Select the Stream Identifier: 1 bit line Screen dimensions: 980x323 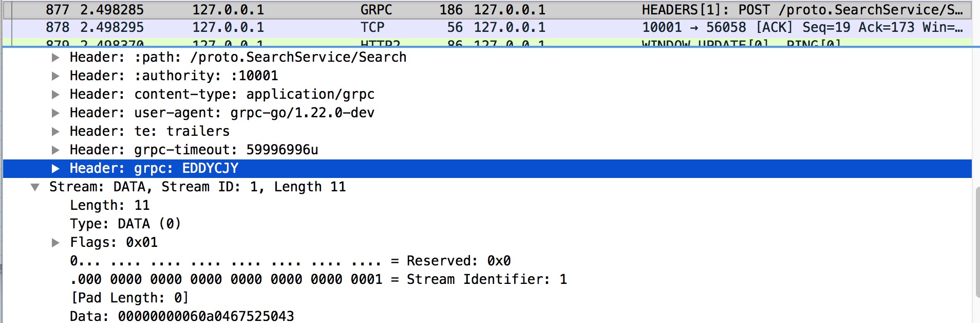(318, 280)
